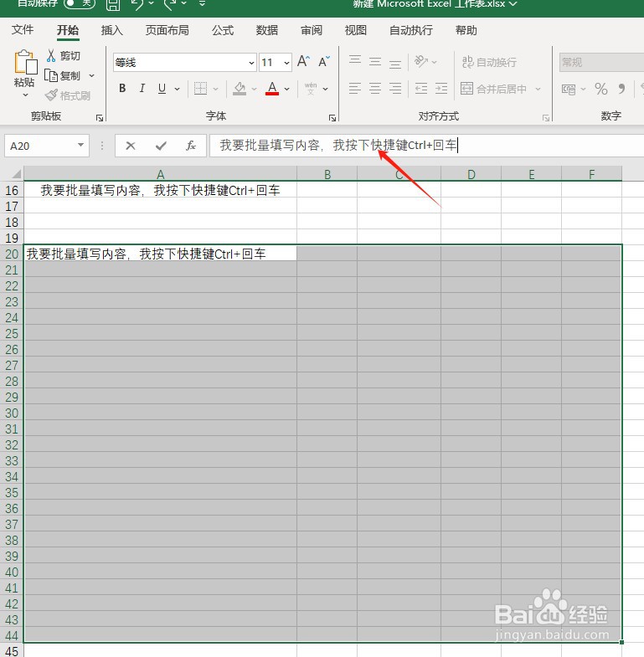Open the font color dropdown arrow
The width and height of the screenshot is (644, 657).
pyautogui.click(x=286, y=89)
